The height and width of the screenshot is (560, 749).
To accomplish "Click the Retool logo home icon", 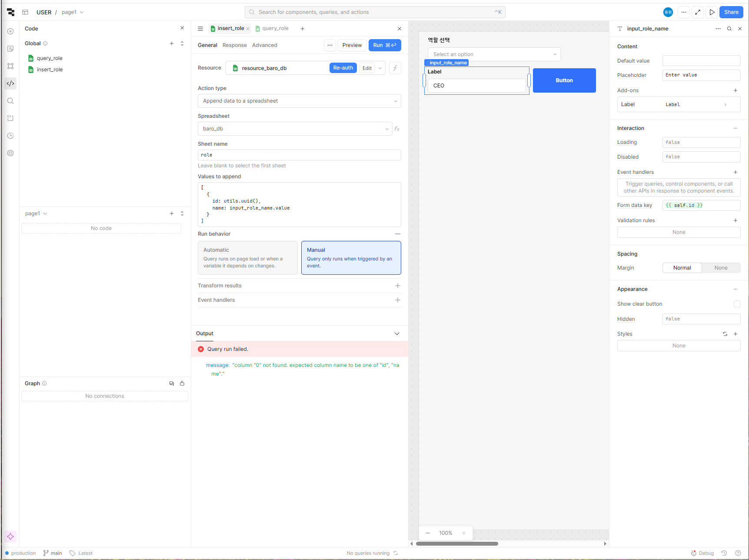I will click(x=10, y=12).
